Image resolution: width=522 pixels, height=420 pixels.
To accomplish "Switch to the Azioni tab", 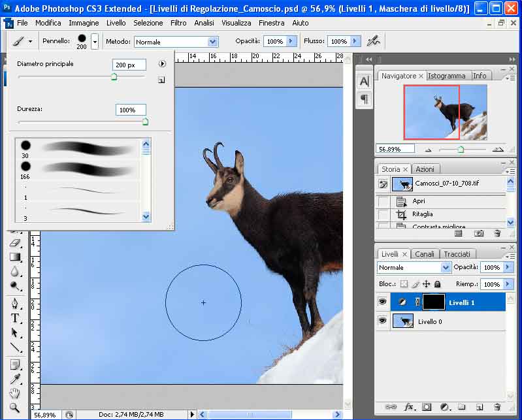I will point(425,169).
